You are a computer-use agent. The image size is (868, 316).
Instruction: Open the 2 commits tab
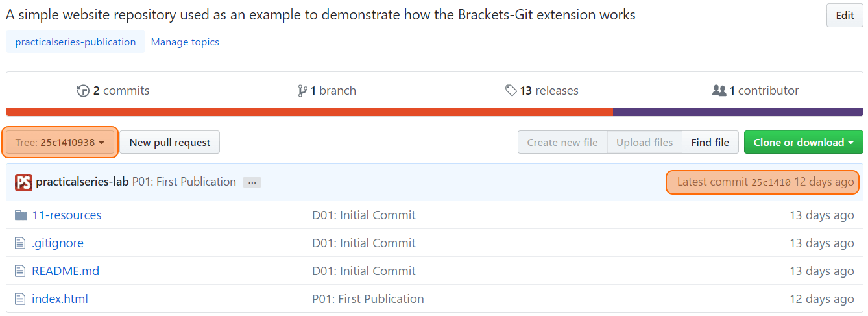(x=113, y=91)
